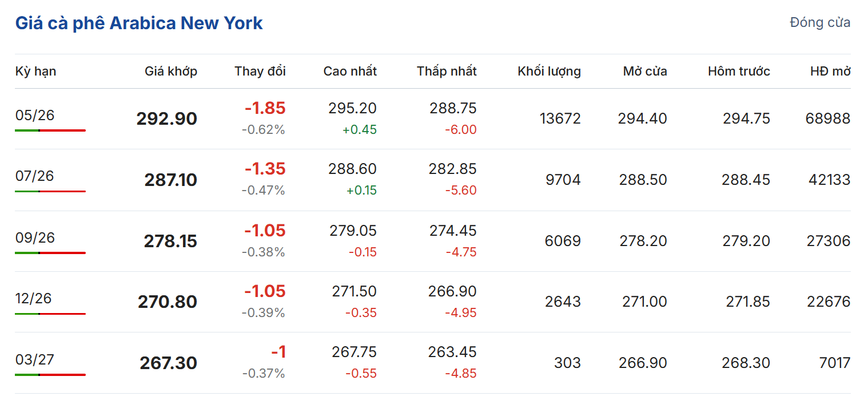The height and width of the screenshot is (396, 868).
Task: Select the 05/26 contract term
Action: (x=35, y=115)
